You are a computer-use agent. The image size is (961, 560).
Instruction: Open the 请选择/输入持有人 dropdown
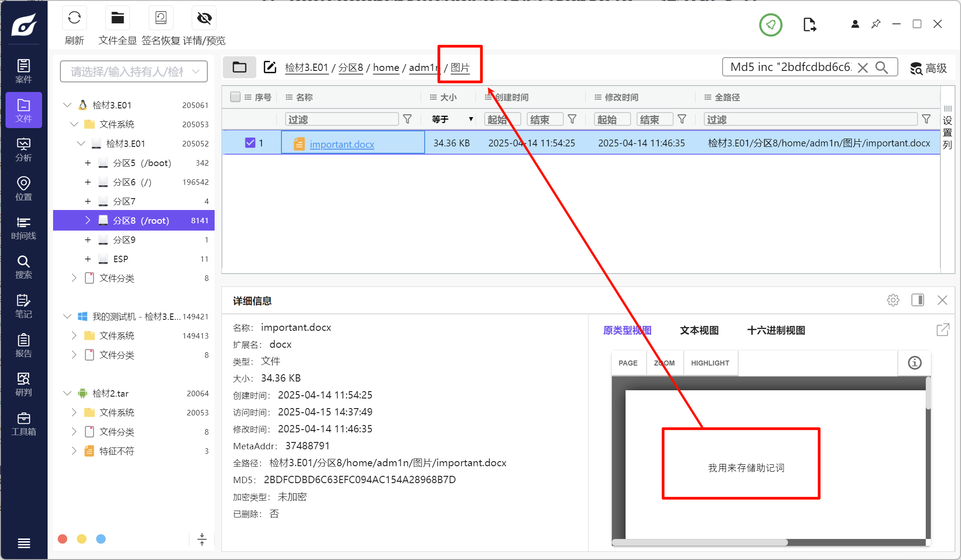coord(134,71)
